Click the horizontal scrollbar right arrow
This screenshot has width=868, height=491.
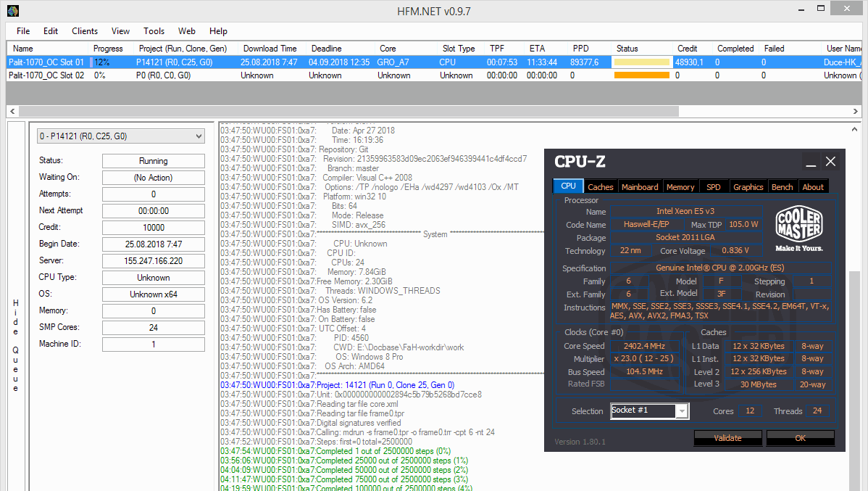(855, 112)
